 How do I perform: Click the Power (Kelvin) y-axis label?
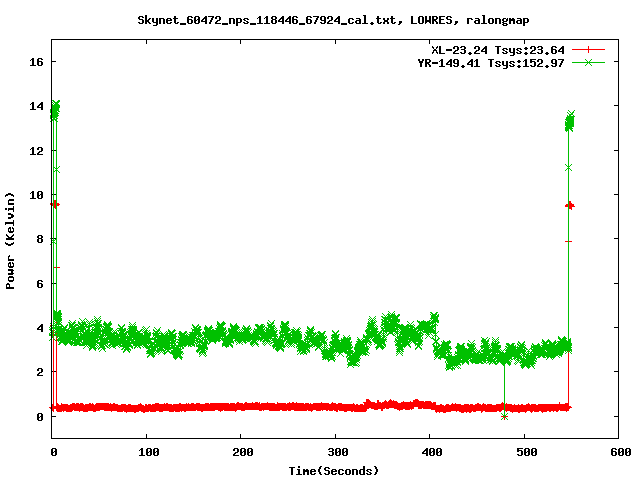(10, 241)
